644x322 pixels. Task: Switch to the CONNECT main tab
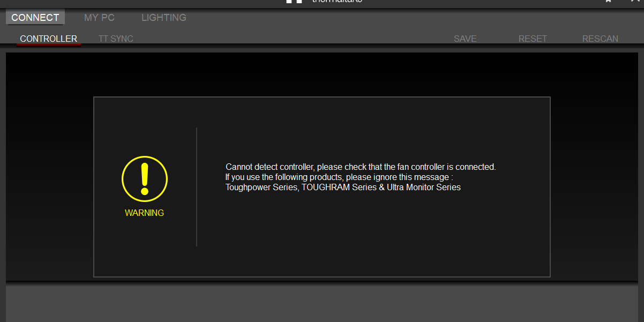[35, 18]
